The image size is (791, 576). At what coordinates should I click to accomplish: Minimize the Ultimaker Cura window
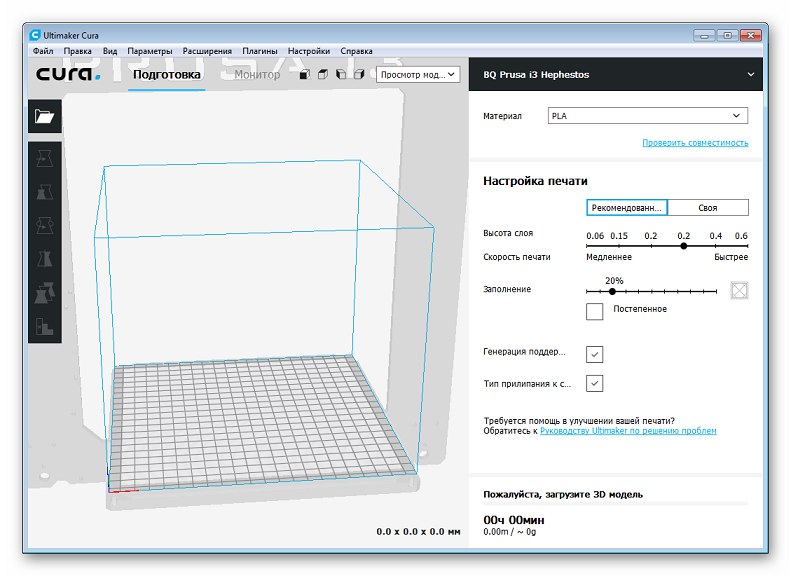point(704,35)
